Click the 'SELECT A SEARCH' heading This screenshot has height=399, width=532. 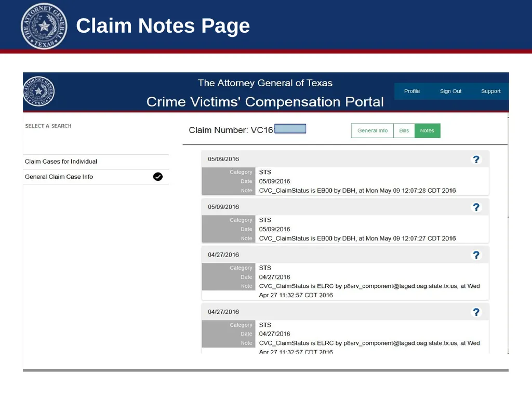click(48, 126)
